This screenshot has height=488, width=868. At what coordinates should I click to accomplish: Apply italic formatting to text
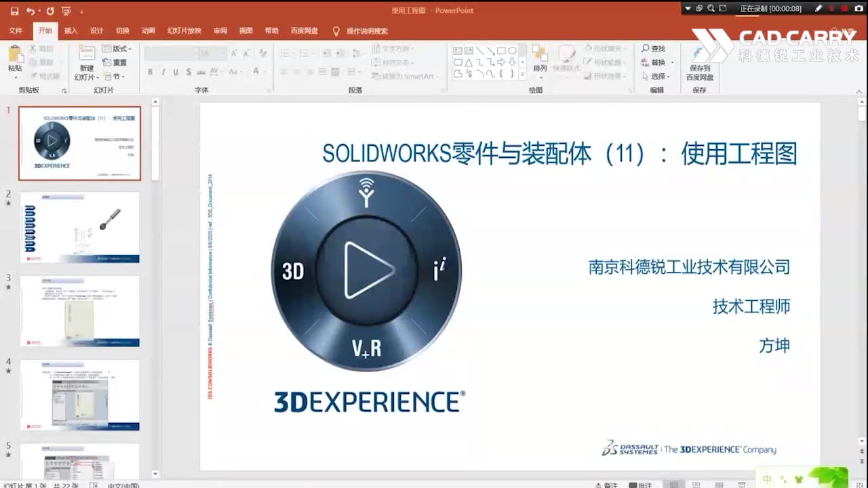[x=163, y=70]
